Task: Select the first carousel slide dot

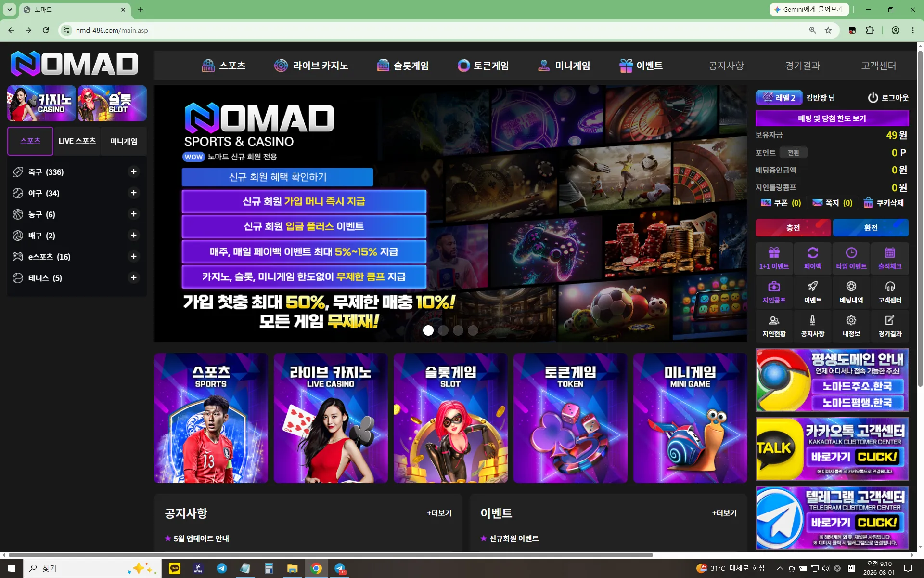Action: 428,330
